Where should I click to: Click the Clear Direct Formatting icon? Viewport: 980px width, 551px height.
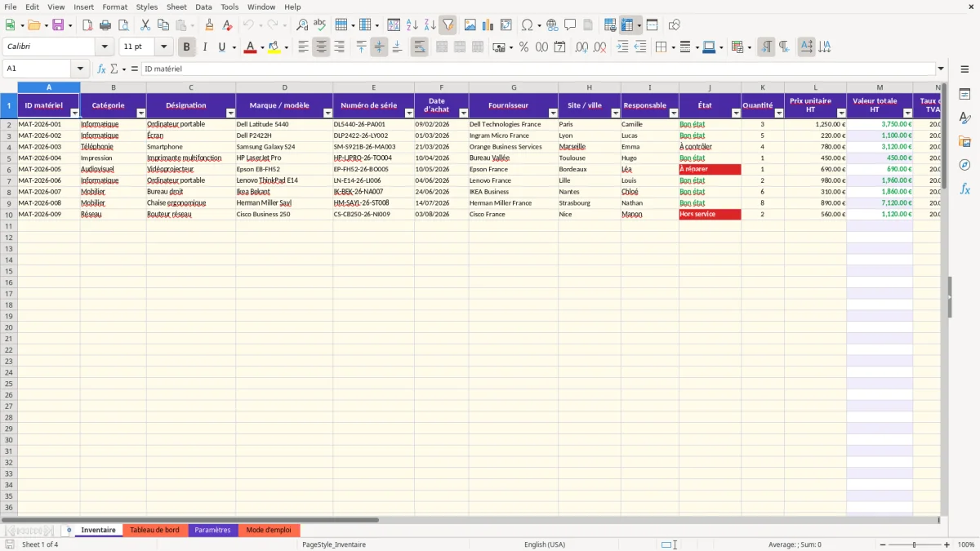[228, 25]
